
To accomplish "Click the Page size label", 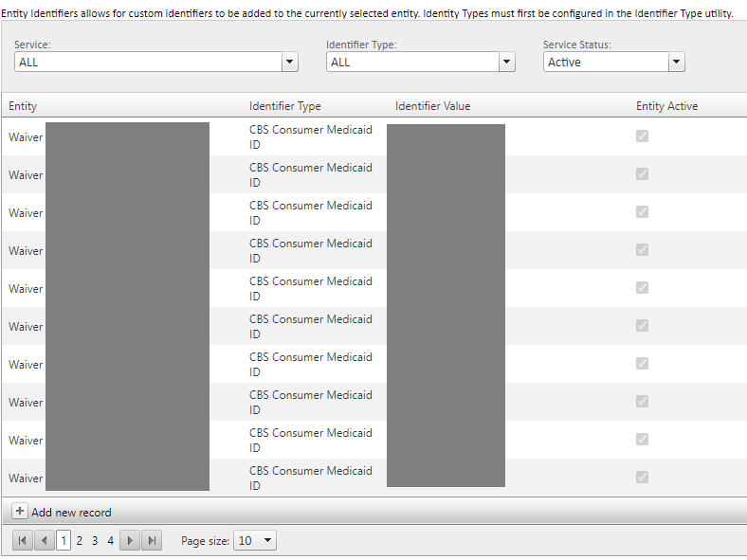I will (x=206, y=541).
